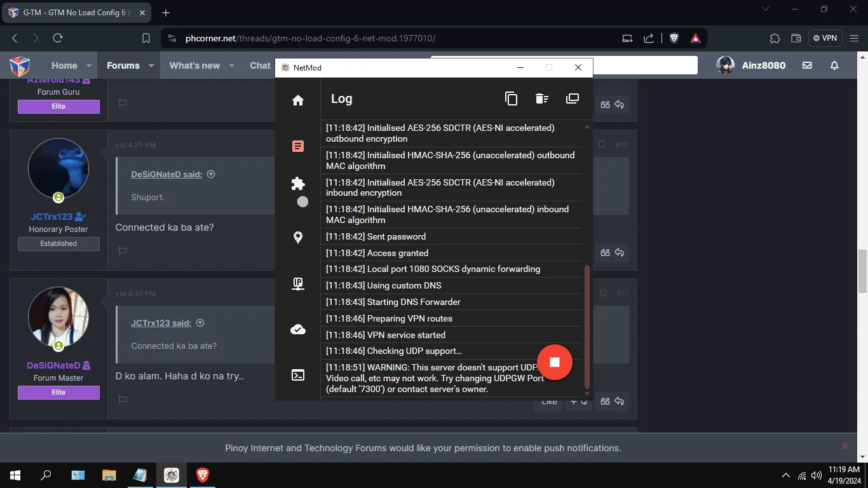Stop the VPN with the red stop button
This screenshot has height=488, width=868.
click(555, 362)
